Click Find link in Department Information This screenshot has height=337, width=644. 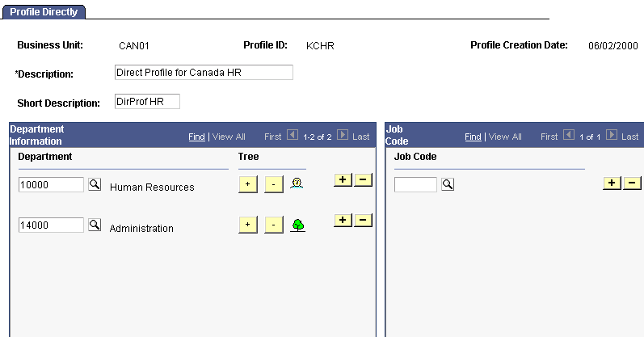196,137
